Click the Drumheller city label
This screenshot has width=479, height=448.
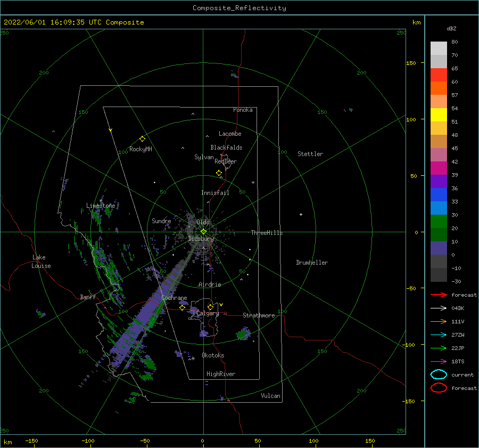[312, 263]
